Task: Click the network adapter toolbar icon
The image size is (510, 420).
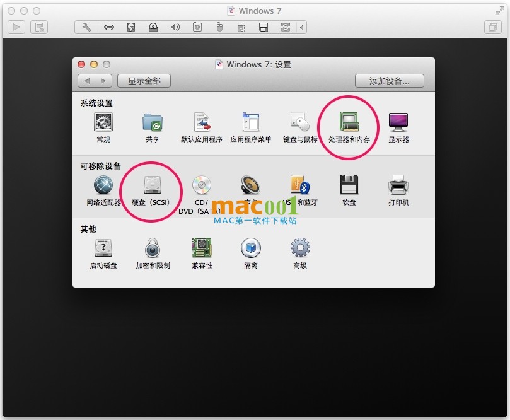Action: tap(108, 27)
